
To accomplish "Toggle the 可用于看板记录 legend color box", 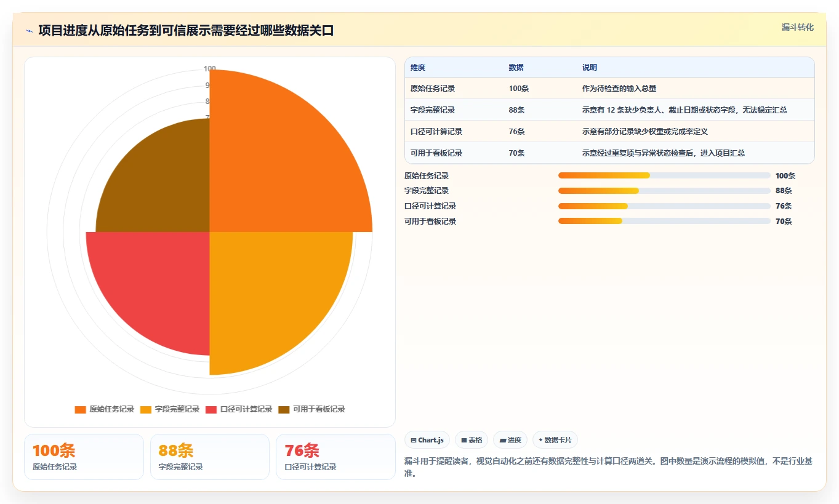I will coord(284,409).
